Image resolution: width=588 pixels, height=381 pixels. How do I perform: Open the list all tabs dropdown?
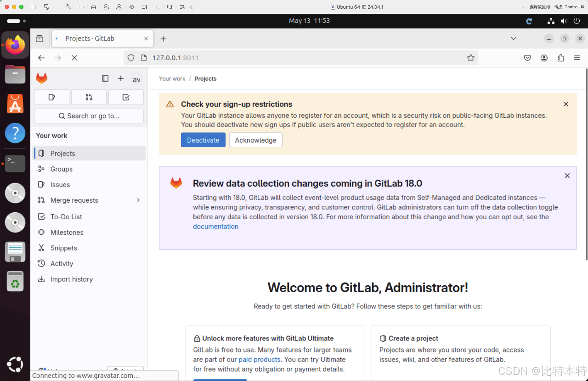click(513, 38)
